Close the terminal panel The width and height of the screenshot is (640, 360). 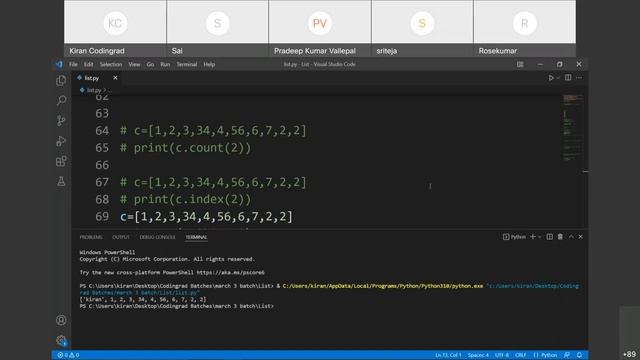coord(580,237)
